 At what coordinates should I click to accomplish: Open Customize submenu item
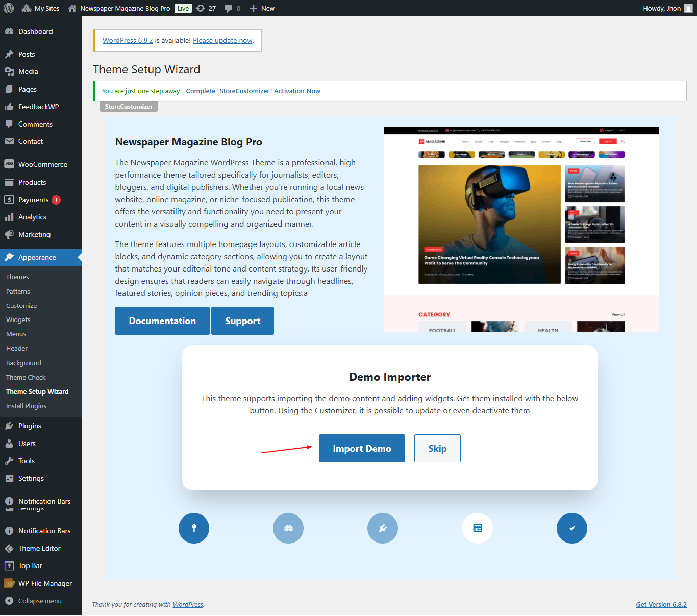coord(21,306)
